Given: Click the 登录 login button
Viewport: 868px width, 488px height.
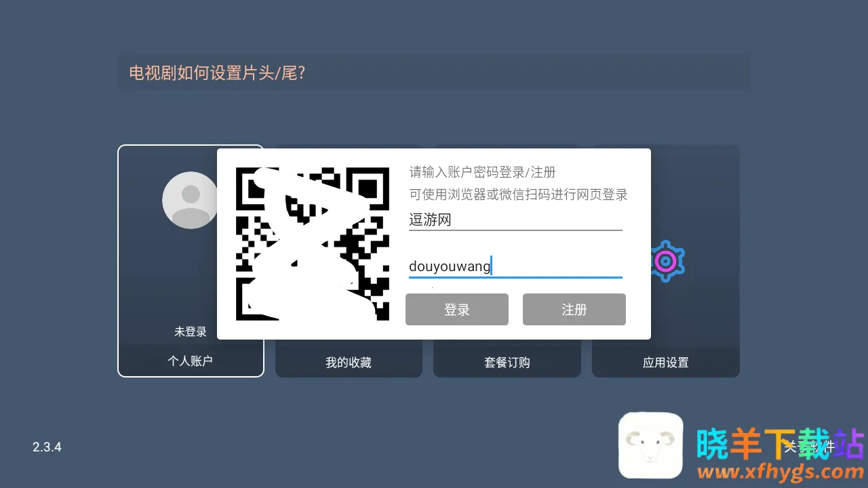Looking at the screenshot, I should 457,309.
